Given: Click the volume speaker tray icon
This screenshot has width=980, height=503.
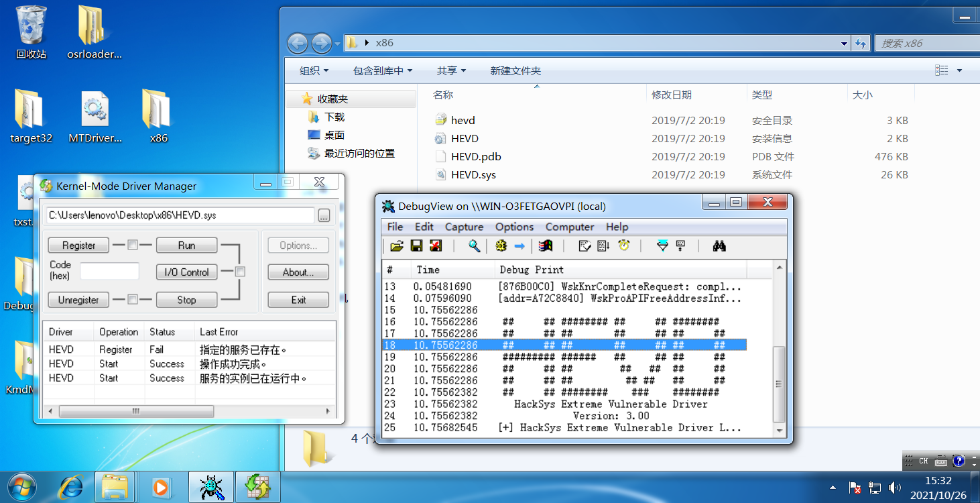Looking at the screenshot, I should pyautogui.click(x=894, y=488).
